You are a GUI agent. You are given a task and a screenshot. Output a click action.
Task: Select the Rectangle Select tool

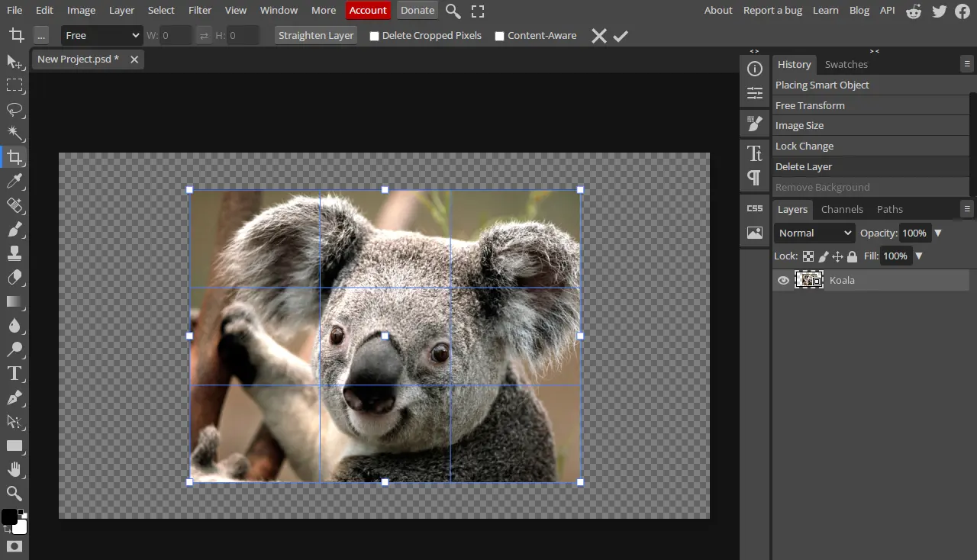(15, 85)
